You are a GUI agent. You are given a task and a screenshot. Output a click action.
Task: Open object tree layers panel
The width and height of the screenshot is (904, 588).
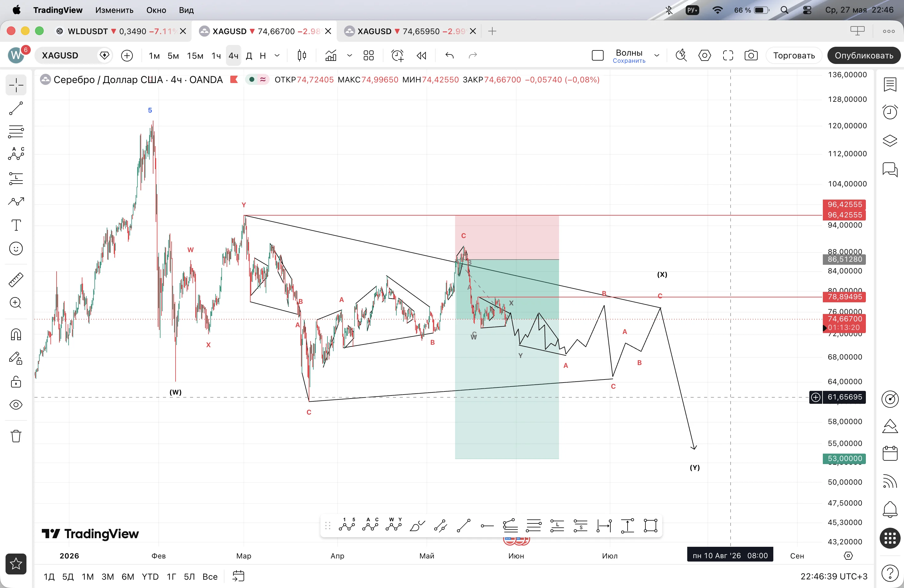click(890, 141)
